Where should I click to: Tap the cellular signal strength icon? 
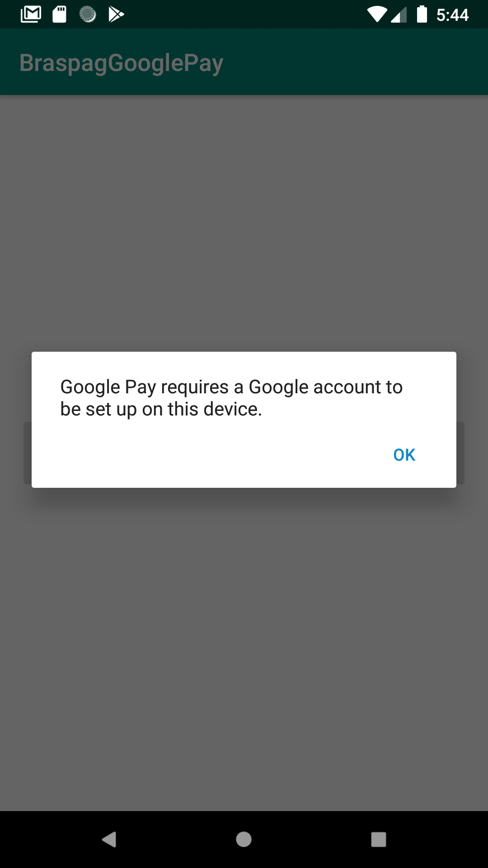[x=399, y=14]
